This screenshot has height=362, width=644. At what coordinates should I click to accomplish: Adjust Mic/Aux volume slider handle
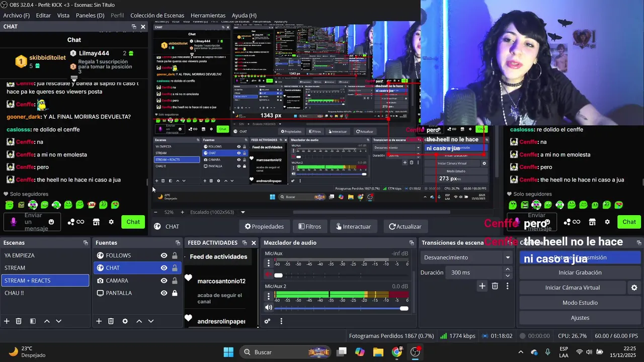278,276
